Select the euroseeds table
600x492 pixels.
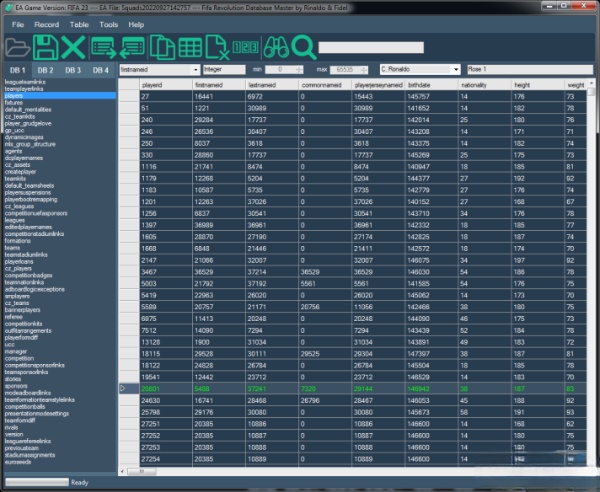[18, 462]
